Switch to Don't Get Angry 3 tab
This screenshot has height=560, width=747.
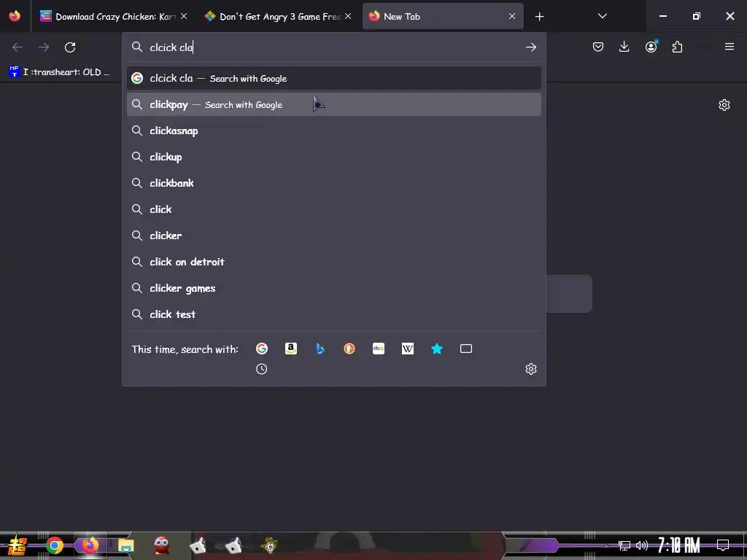point(278,16)
